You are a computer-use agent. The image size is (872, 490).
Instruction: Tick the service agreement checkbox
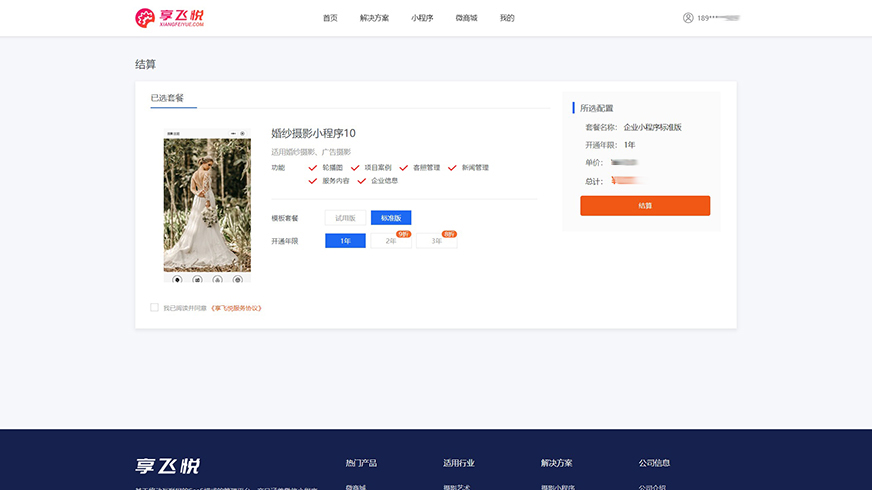point(154,308)
